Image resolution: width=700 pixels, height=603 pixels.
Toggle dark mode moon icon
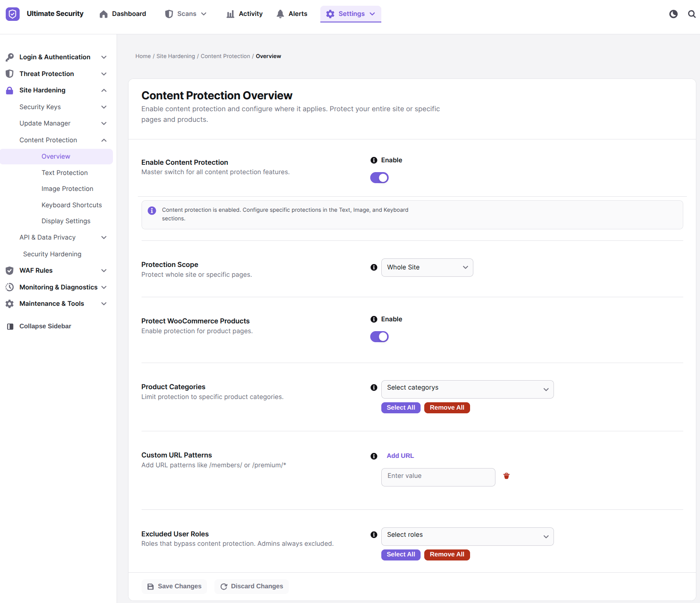pyautogui.click(x=673, y=14)
